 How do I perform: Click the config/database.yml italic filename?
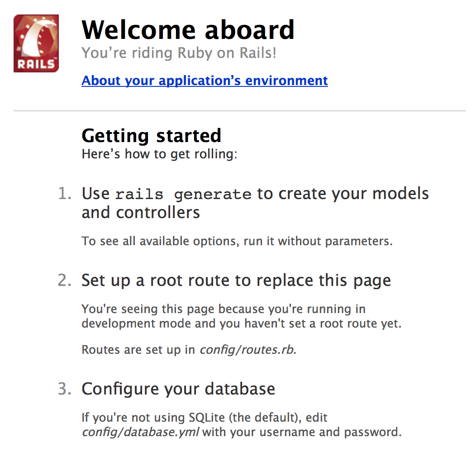point(141,432)
